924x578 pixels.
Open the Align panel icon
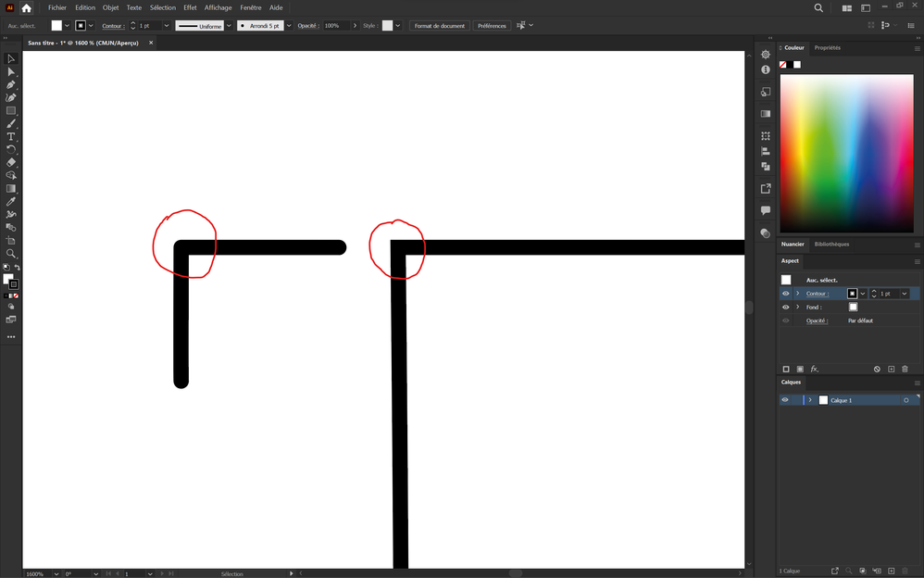click(x=766, y=152)
